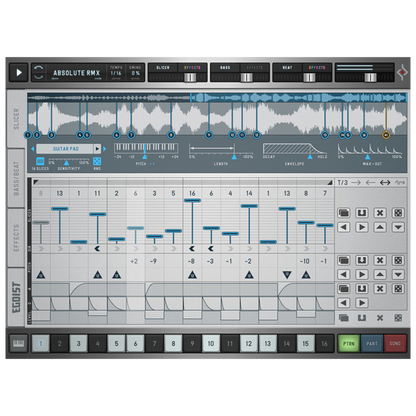416x416 pixels.
Task: Open the GUITAR PAD sample selector arrow
Action: 97,149
